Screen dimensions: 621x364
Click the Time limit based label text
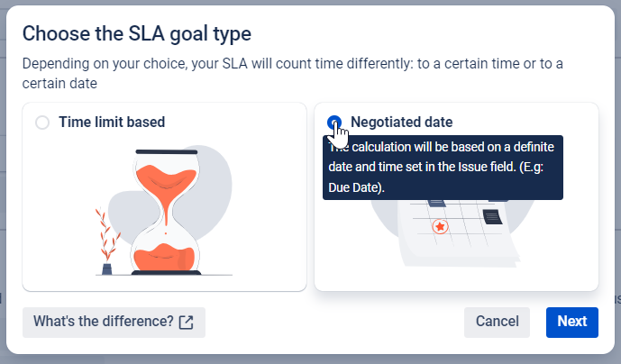112,123
